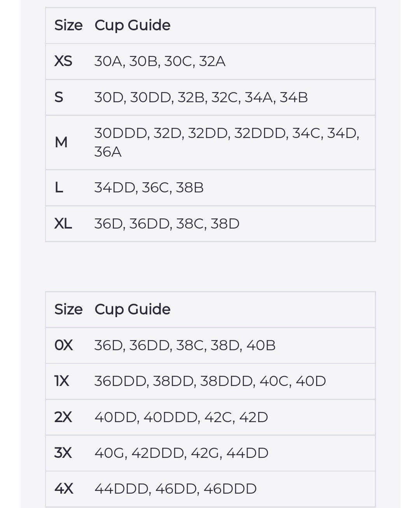The width and height of the screenshot is (420, 508).
Task: Click cup guide "40DD, 40DDD, 42C, 42D"
Action: [181, 417]
